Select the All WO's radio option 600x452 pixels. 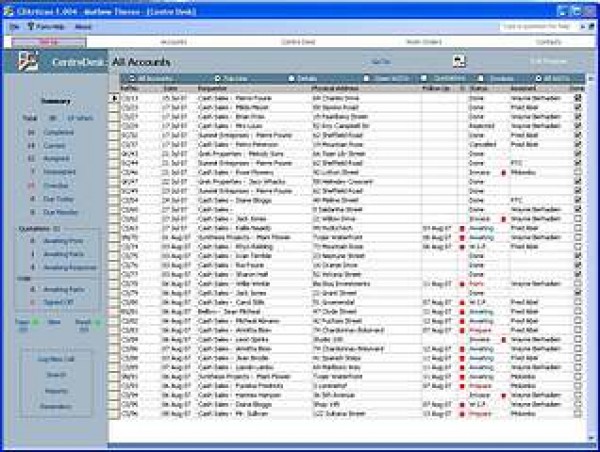point(538,78)
